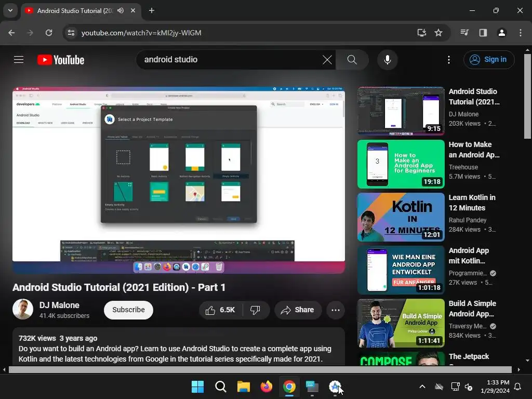Image resolution: width=532 pixels, height=399 pixels.
Task: Share the video
Action: tap(298, 310)
